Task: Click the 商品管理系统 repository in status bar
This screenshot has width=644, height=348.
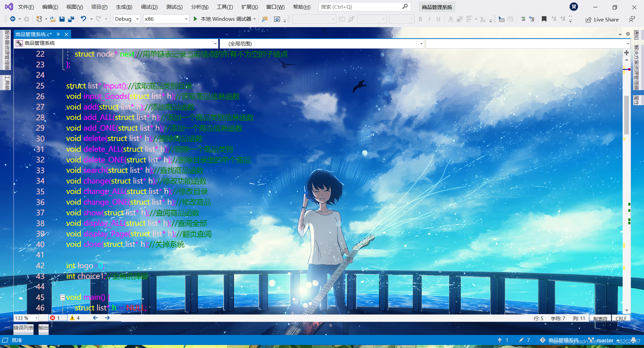Action: point(559,340)
